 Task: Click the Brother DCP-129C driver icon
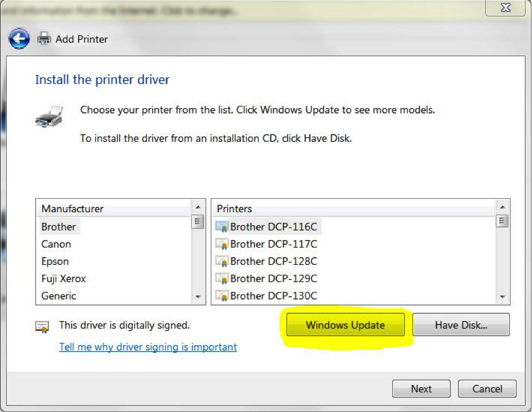(222, 278)
